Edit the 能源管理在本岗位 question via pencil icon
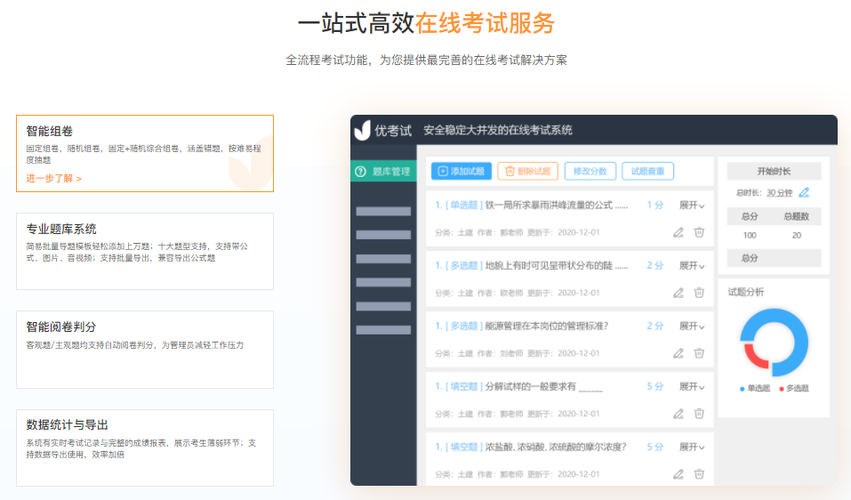Viewport: 851px width, 500px height. 678,353
